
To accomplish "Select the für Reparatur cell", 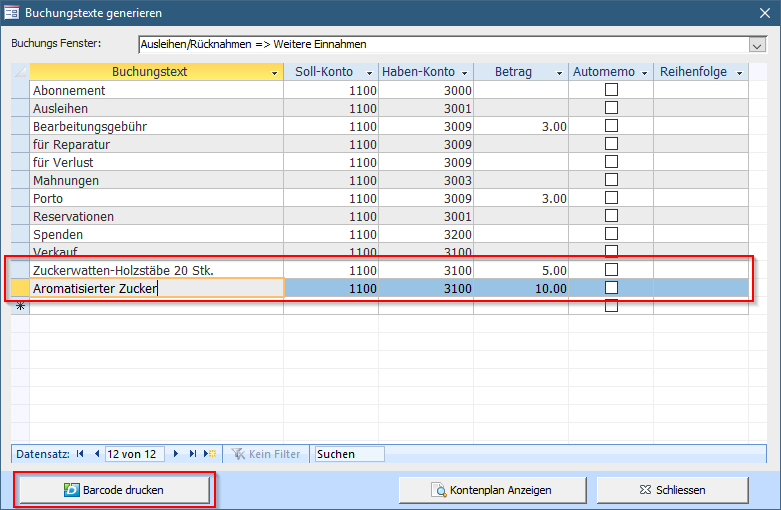I will coord(156,144).
